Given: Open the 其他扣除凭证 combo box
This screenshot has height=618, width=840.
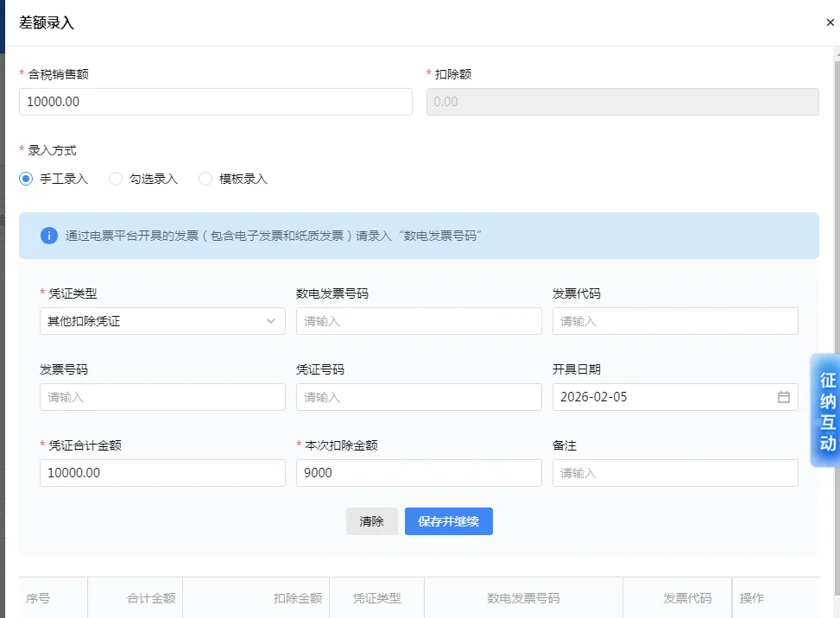Looking at the screenshot, I should click(162, 321).
